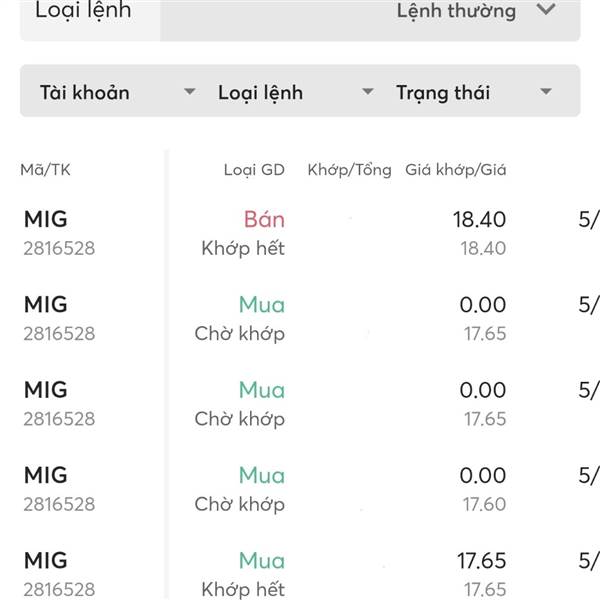Select first pending Mua order at 17.65
This screenshot has width=600, height=600.
tap(60, 317)
